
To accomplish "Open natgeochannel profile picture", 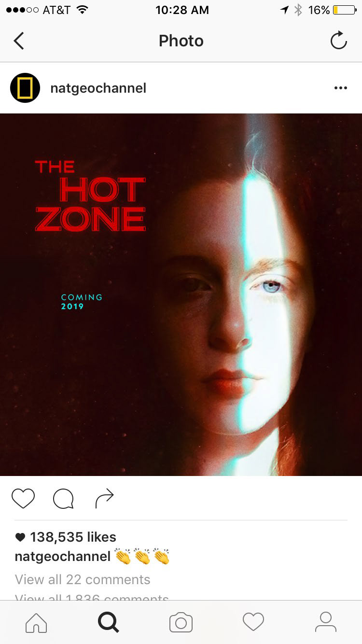I will pyautogui.click(x=25, y=88).
